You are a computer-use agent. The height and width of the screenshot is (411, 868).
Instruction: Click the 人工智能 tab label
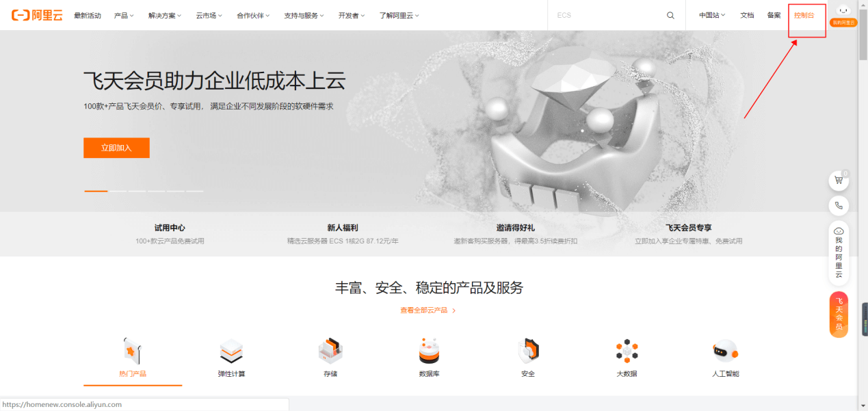725,373
